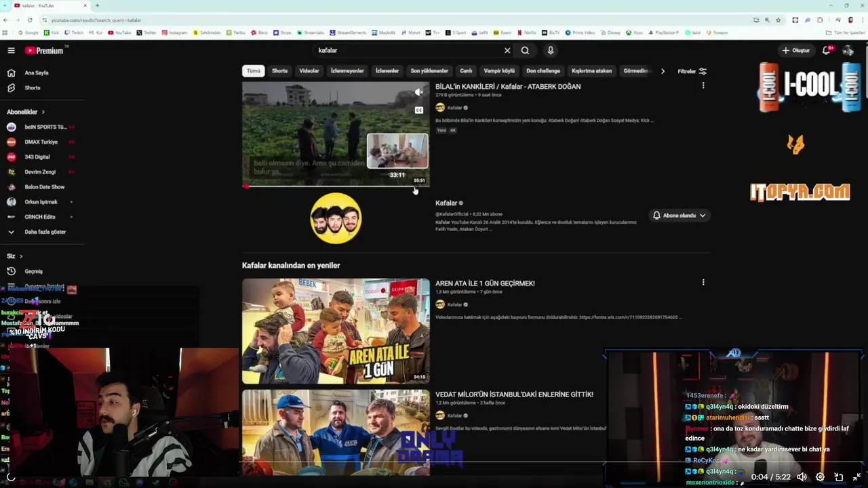
Task: Select the Tümü filter chip
Action: click(253, 70)
